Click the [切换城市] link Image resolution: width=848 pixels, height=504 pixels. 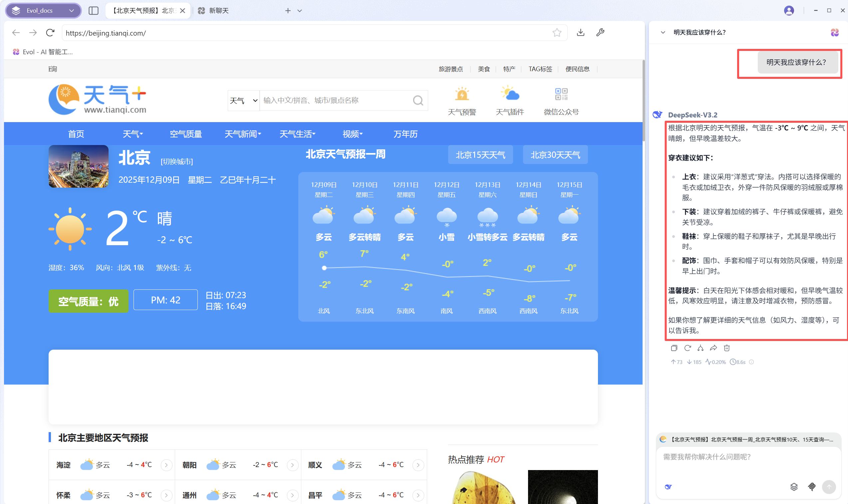[x=176, y=161]
